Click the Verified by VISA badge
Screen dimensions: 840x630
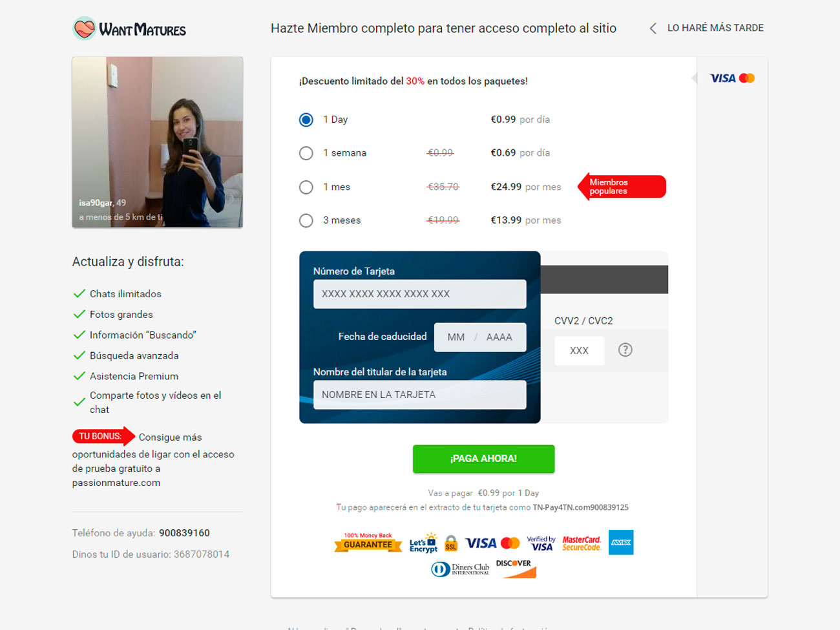541,543
